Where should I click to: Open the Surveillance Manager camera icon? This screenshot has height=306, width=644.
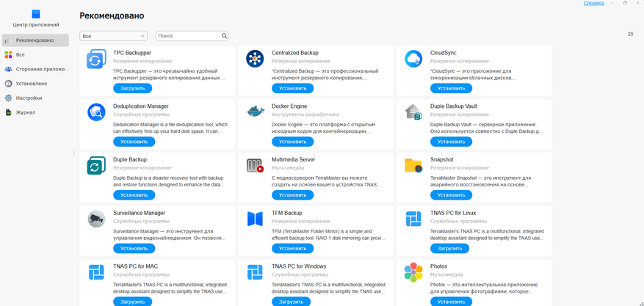point(96,219)
